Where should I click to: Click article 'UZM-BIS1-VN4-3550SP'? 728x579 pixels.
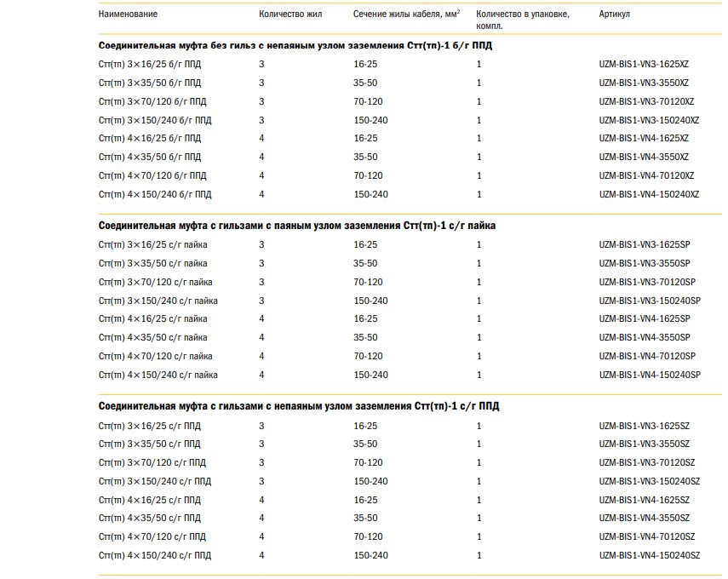(x=645, y=337)
